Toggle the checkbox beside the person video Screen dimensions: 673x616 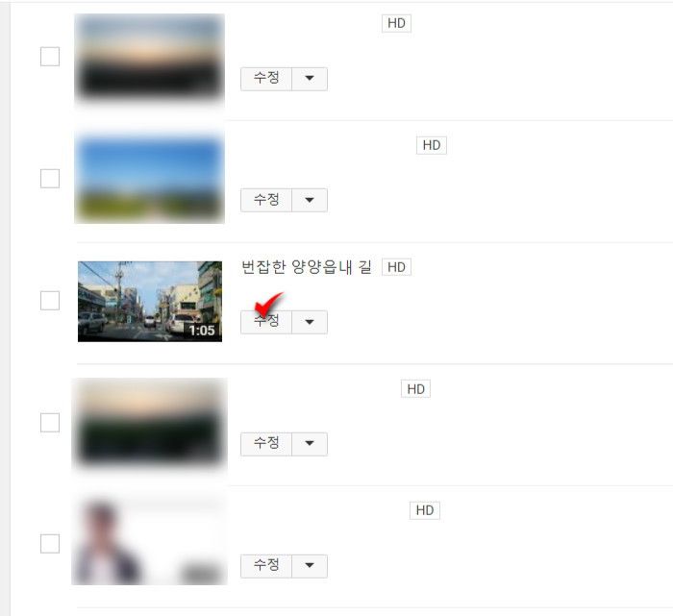50,544
